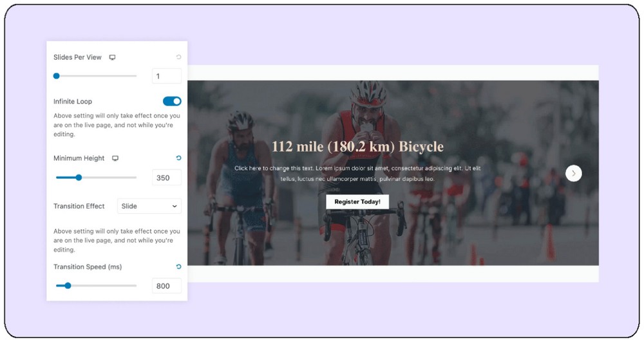Click the Slides Per View slider handle
Image resolution: width=644 pixels, height=345 pixels.
(x=57, y=76)
